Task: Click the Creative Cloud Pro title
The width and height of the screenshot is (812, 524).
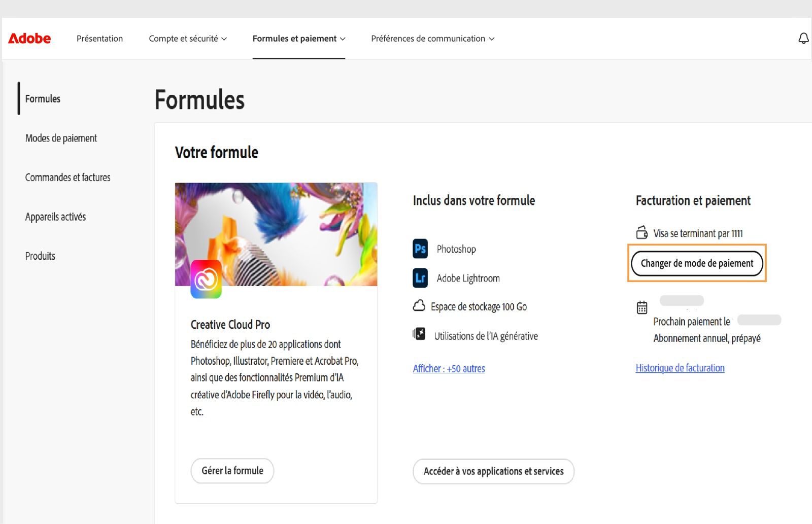Action: pyautogui.click(x=230, y=325)
